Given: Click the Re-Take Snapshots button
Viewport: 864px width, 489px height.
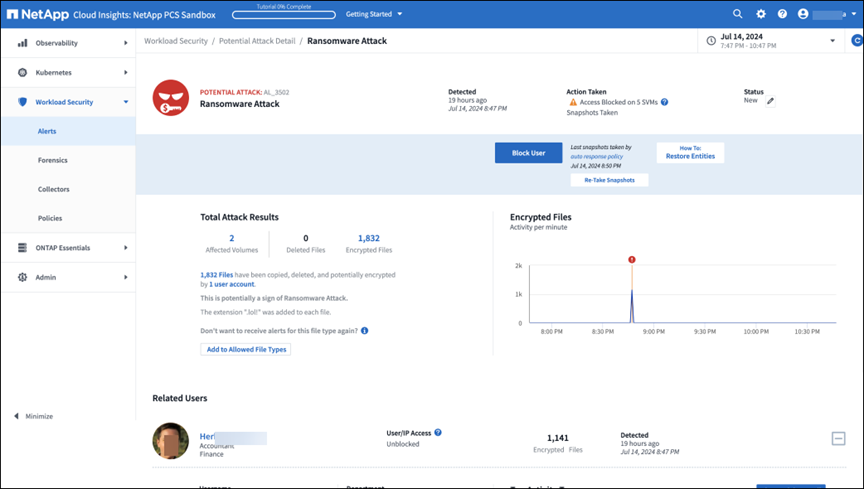Looking at the screenshot, I should click(x=609, y=180).
